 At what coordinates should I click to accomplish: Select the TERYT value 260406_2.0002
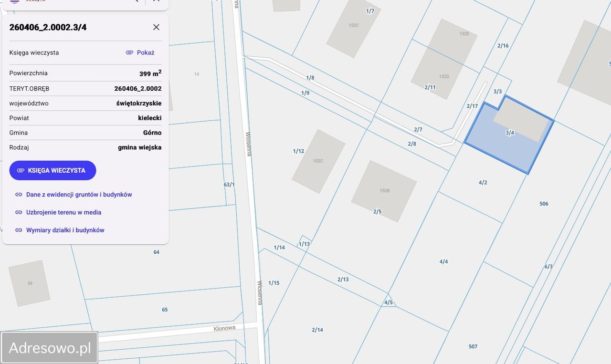(138, 89)
